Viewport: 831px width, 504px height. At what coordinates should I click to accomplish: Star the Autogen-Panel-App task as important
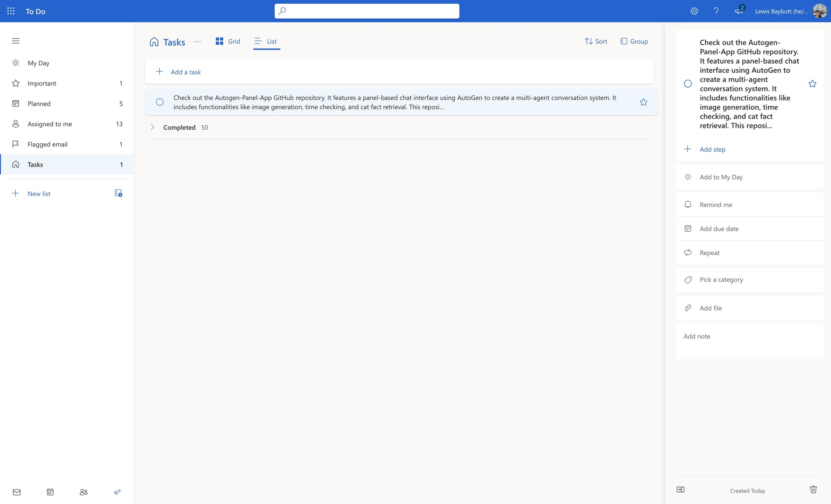(643, 102)
